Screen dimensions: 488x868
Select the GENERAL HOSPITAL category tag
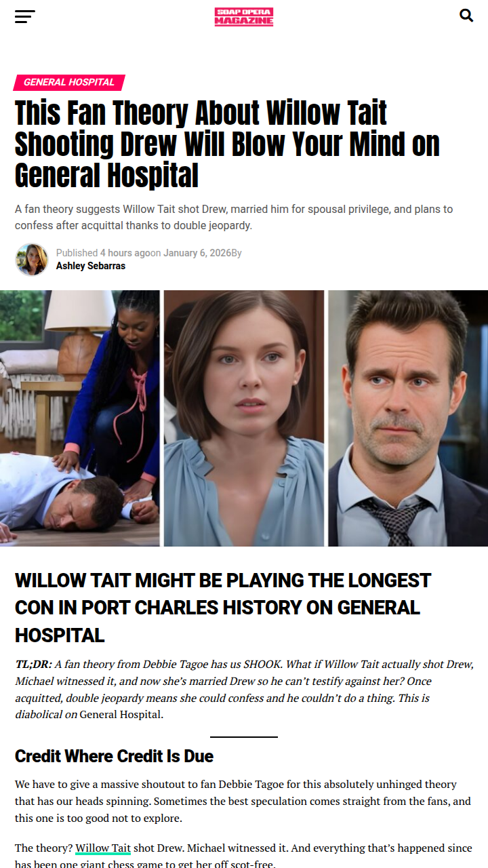tap(69, 82)
